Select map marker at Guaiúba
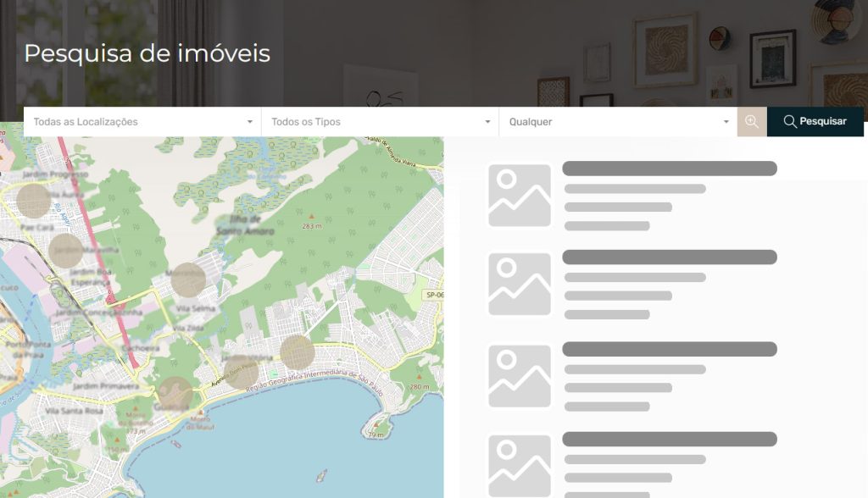The width and height of the screenshot is (868, 498). (175, 394)
